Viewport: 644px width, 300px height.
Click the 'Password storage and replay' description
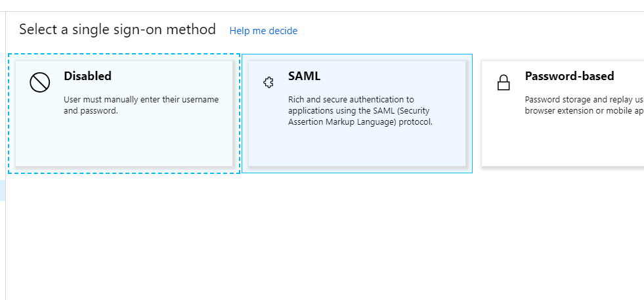click(584, 105)
